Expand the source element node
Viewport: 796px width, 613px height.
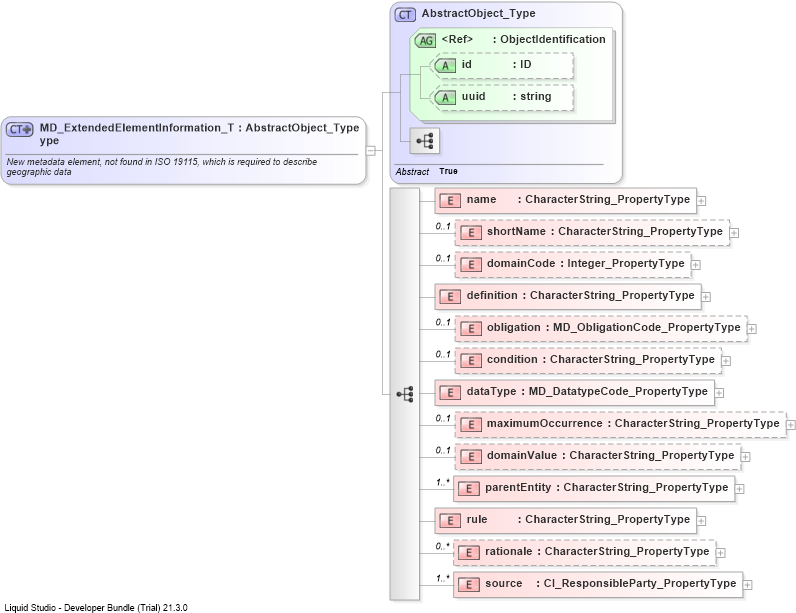coord(747,585)
